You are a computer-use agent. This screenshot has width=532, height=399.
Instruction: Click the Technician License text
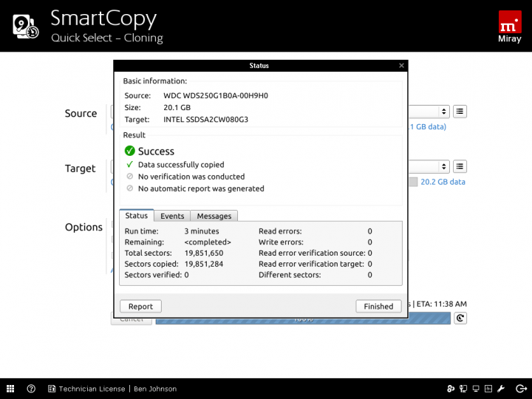pyautogui.click(x=92, y=389)
